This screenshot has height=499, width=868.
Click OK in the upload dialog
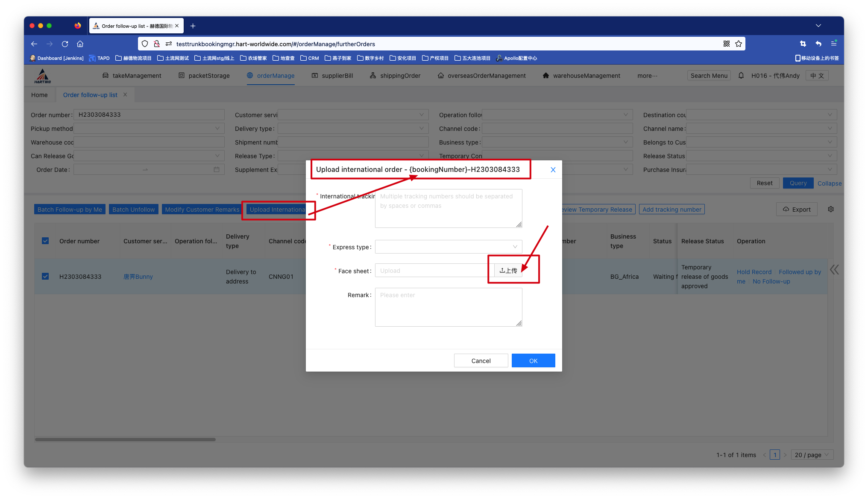pos(533,361)
